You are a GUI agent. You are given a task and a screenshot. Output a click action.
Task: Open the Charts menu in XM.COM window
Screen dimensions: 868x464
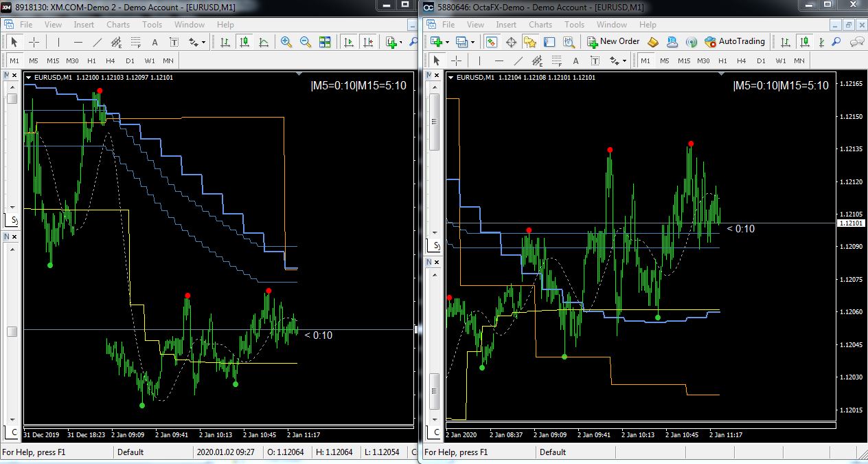(x=118, y=24)
